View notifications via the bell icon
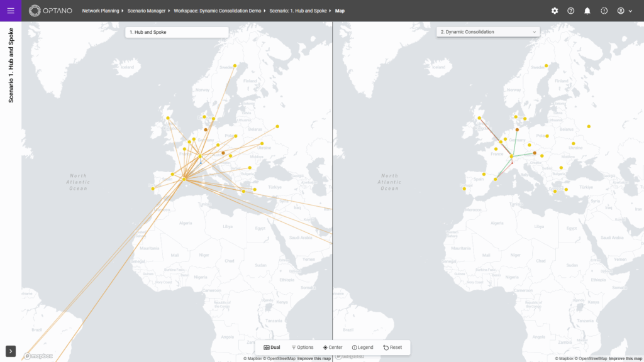Viewport: 644px width, 362px height. point(587,11)
